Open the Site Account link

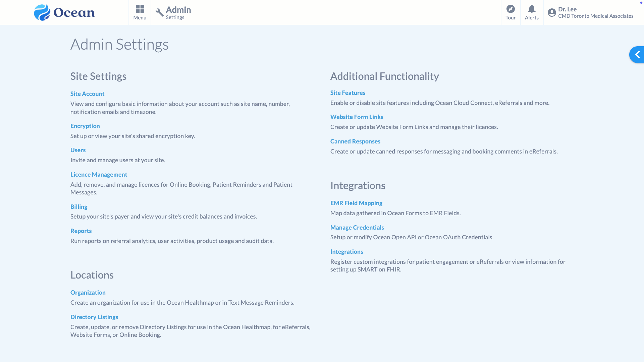coord(87,94)
